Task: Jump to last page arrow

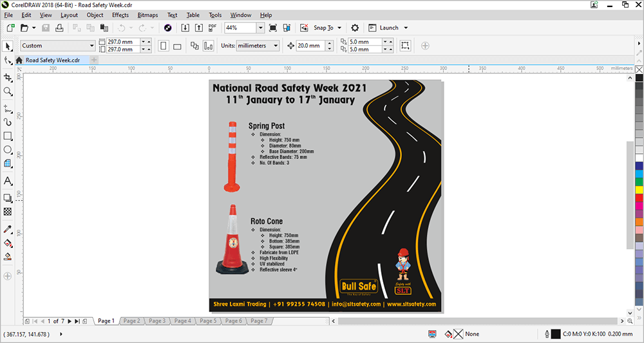Action: pyautogui.click(x=77, y=321)
